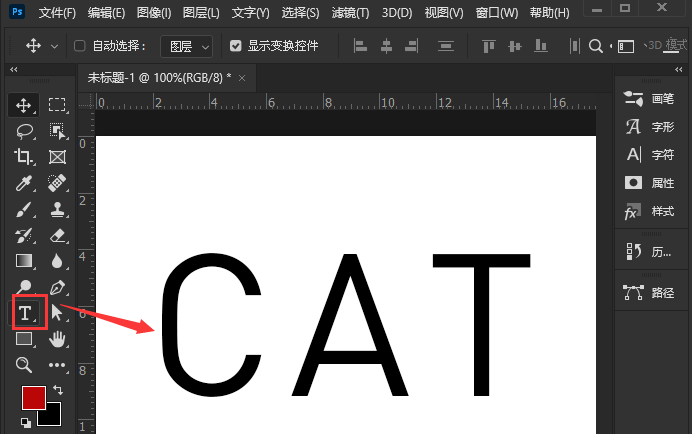692x434 pixels.
Task: Uncheck the 显示变换控件 checkbox
Action: tap(236, 46)
